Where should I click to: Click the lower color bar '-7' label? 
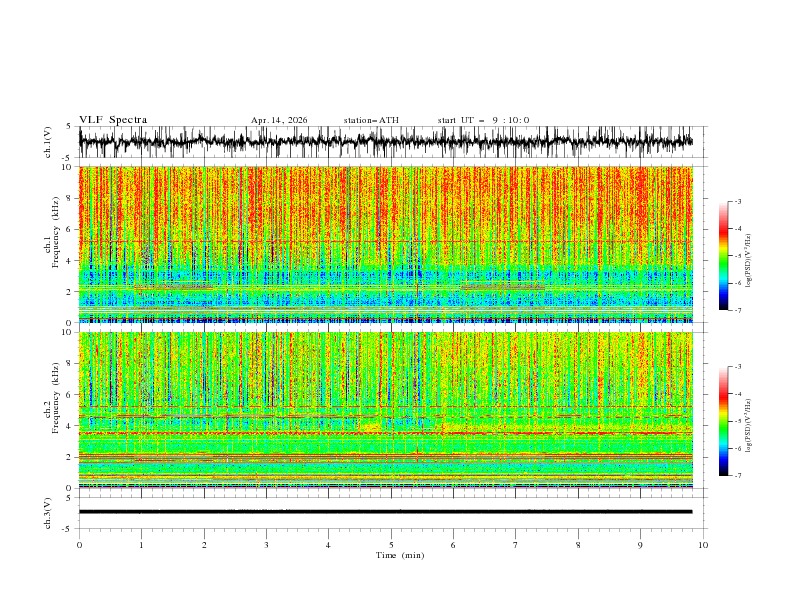tap(737, 476)
